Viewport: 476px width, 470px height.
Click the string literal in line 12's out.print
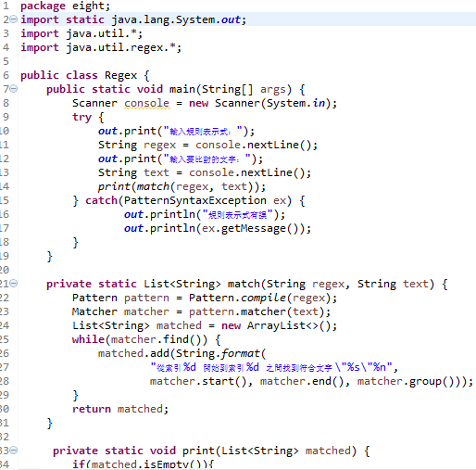(207, 159)
